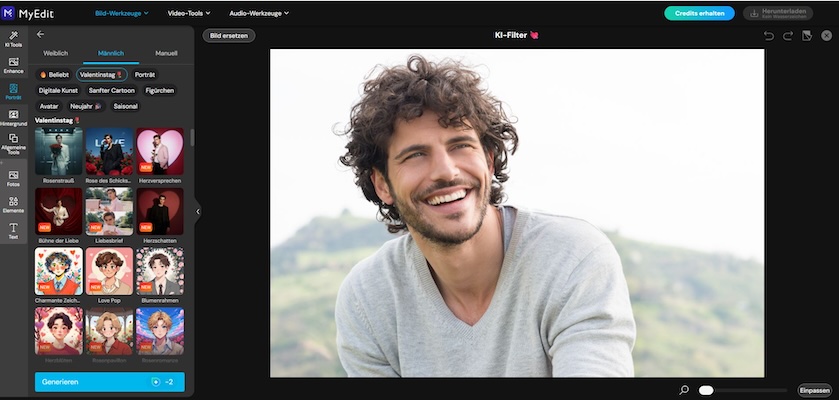Expand the Bild-Werkzeuge dropdown menu
Viewport: 839px width, 400px height.
coord(121,13)
